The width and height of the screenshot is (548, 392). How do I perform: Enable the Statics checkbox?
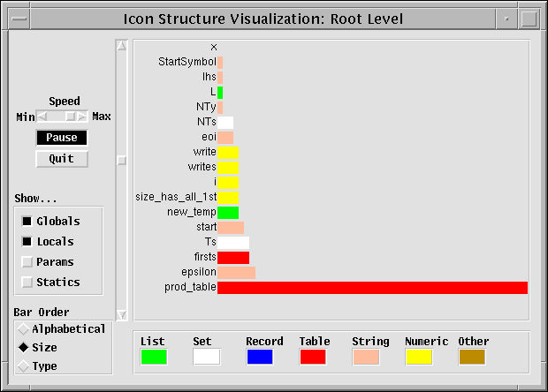[x=27, y=283]
